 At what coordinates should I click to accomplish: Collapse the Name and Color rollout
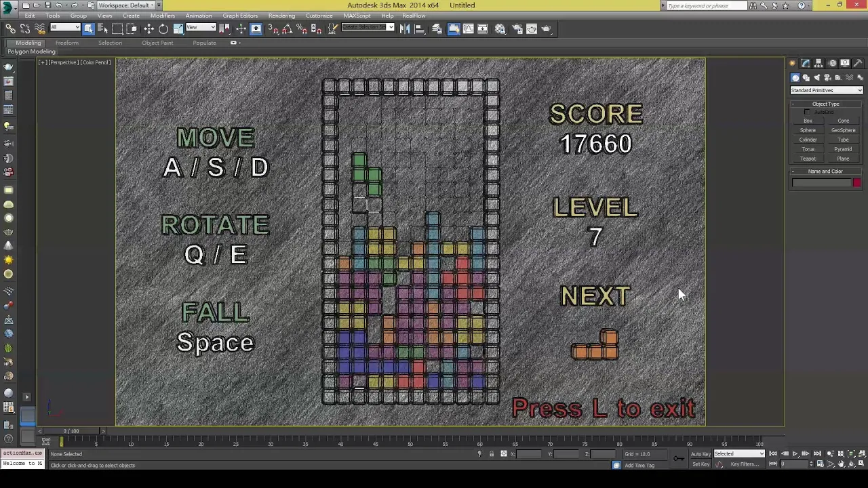825,171
